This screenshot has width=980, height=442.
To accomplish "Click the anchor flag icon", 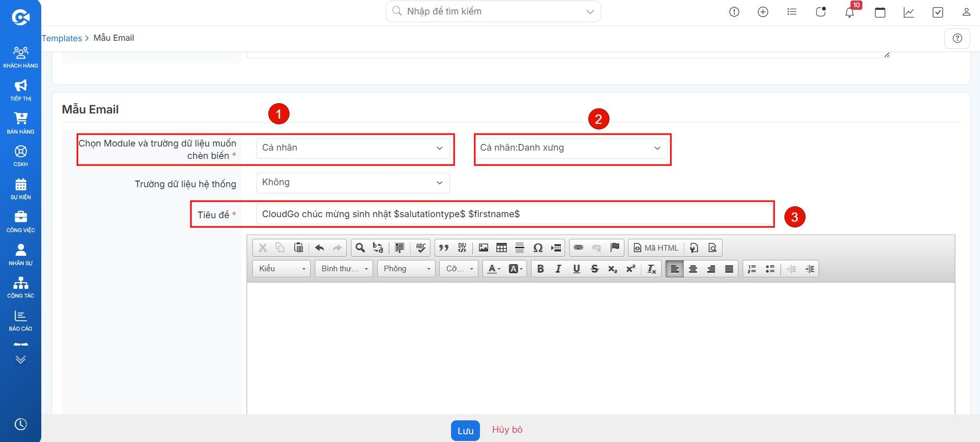I will pyautogui.click(x=615, y=248).
